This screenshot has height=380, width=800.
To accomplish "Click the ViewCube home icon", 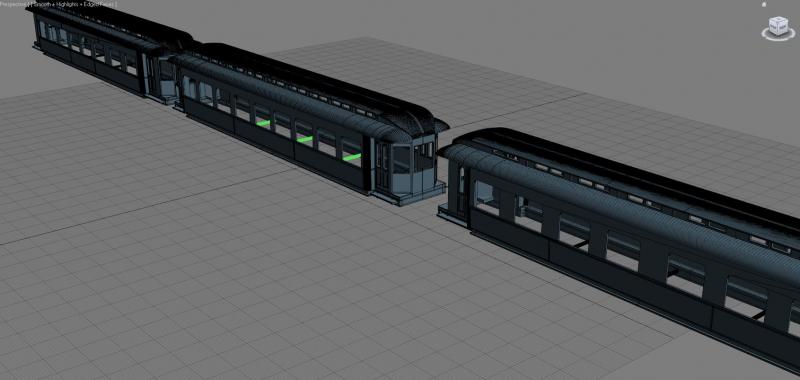I will click(x=764, y=4).
